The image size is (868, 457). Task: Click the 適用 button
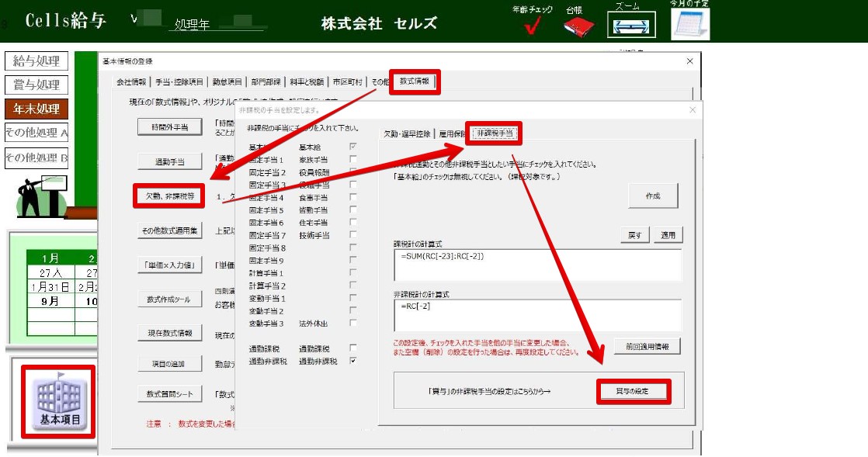click(668, 235)
